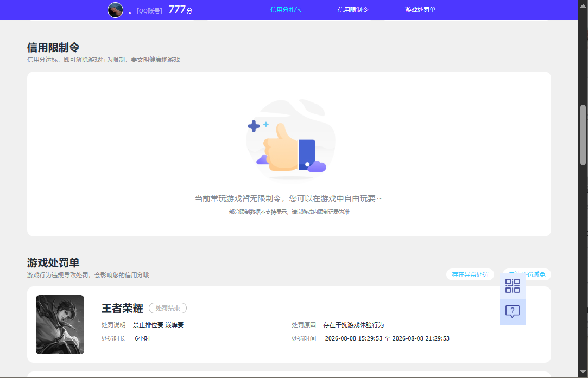Image resolution: width=588 pixels, height=378 pixels.
Task: Click the text 存在干扰游戏体验行为
Action: (353, 325)
